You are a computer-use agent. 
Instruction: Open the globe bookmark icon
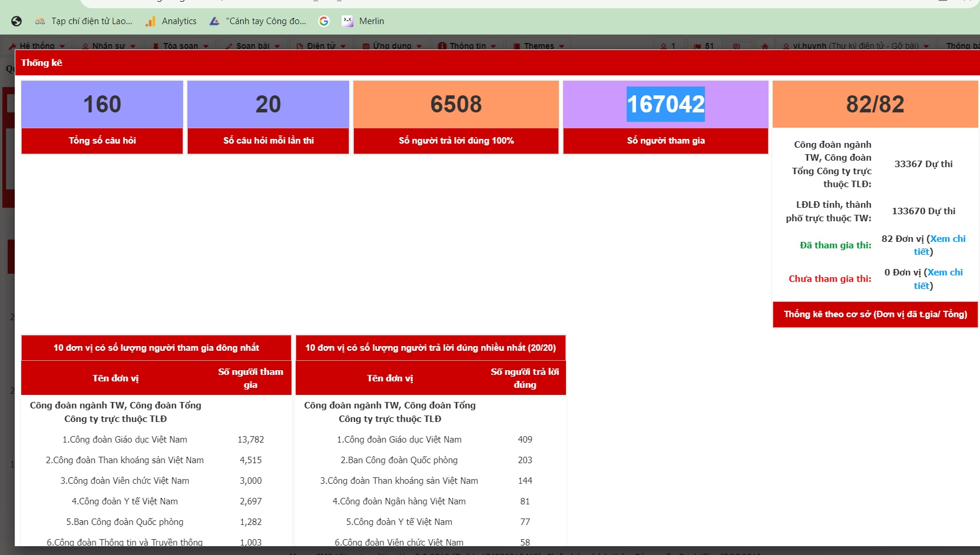click(16, 21)
